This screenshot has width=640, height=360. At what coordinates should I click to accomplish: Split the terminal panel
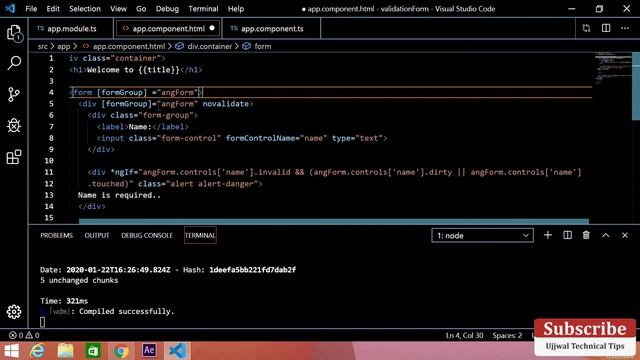(567, 235)
